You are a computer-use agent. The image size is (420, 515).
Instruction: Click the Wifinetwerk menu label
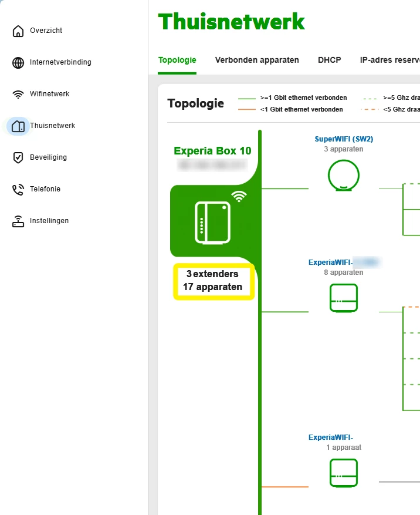tap(49, 94)
